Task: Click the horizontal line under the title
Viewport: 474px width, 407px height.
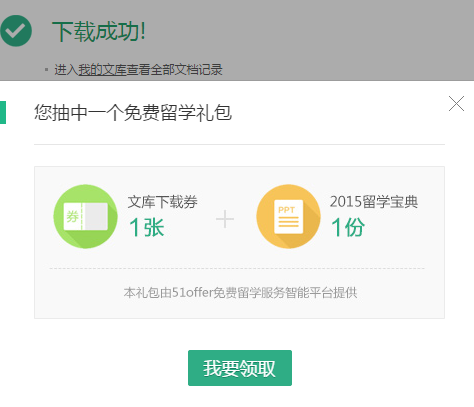Action: 239,145
